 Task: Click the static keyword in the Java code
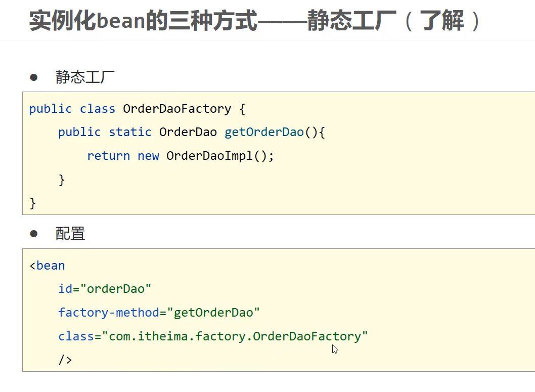pos(130,133)
